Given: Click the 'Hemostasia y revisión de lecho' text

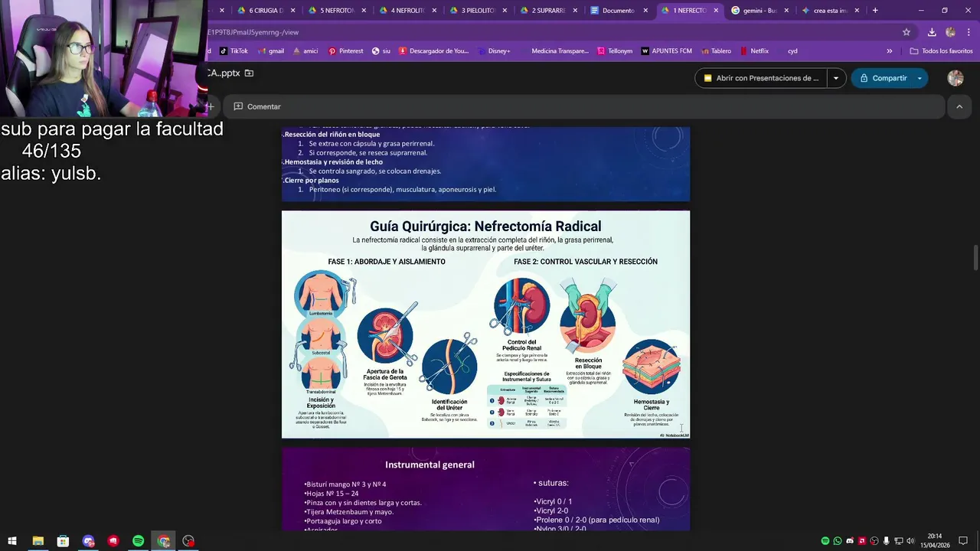Looking at the screenshot, I should pos(333,162).
